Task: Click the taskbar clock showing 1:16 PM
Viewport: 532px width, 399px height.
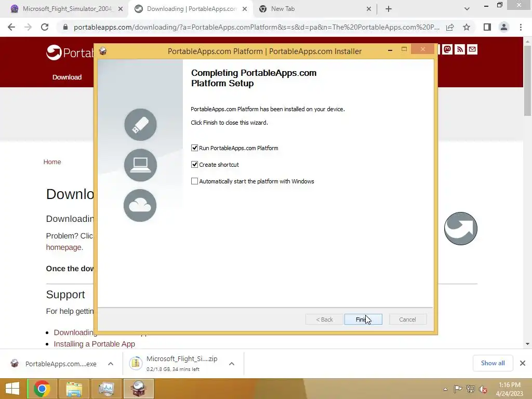Action: coord(510,389)
